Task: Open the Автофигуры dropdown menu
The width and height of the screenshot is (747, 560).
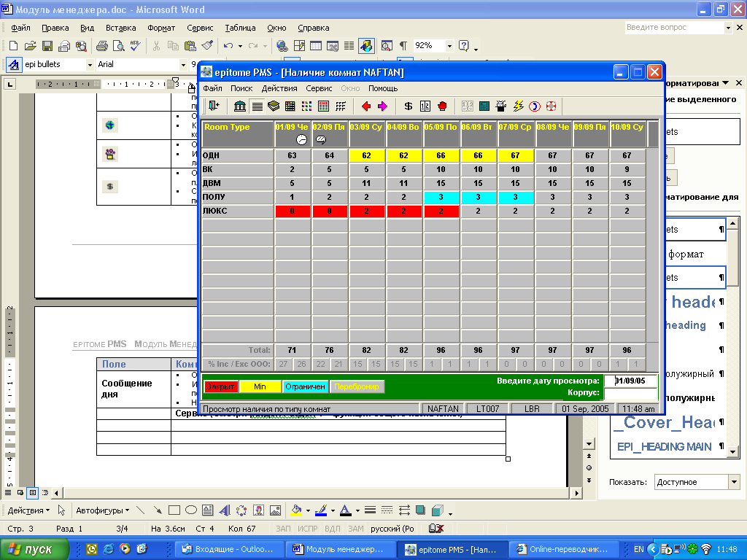Action: pyautogui.click(x=102, y=510)
